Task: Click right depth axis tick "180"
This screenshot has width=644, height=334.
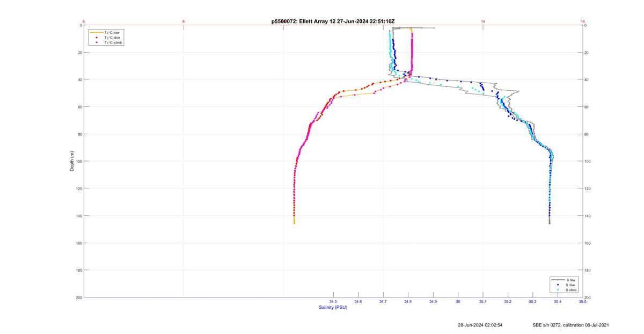Action: [x=588, y=270]
